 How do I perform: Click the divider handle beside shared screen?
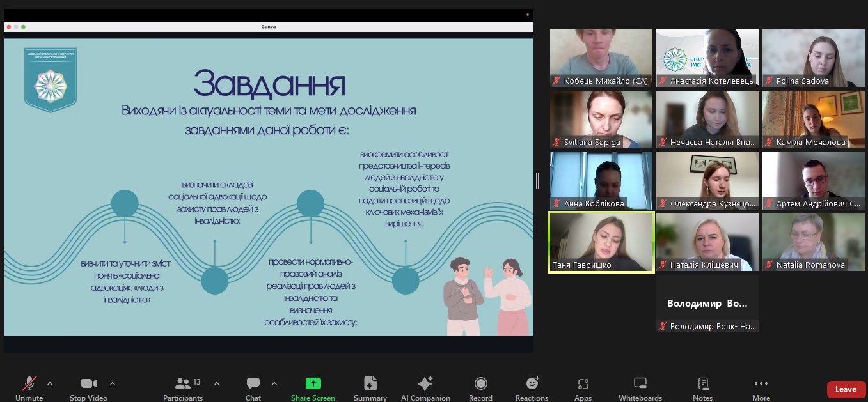(537, 181)
